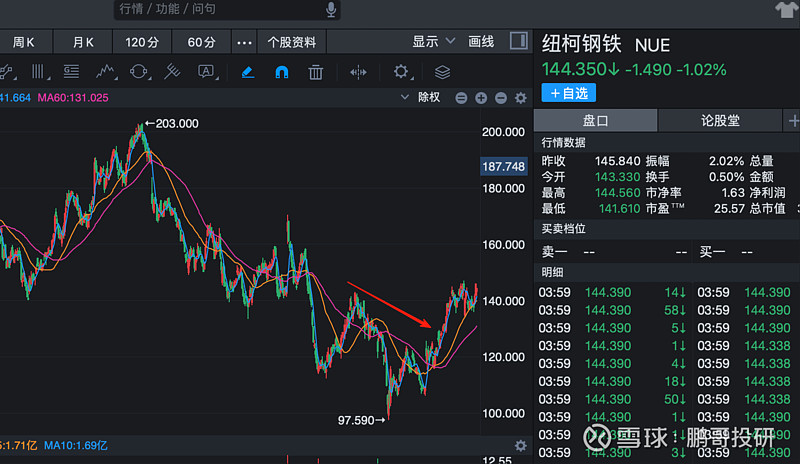Click the 昨收 145.840 value
800x464 pixels.
[617, 161]
